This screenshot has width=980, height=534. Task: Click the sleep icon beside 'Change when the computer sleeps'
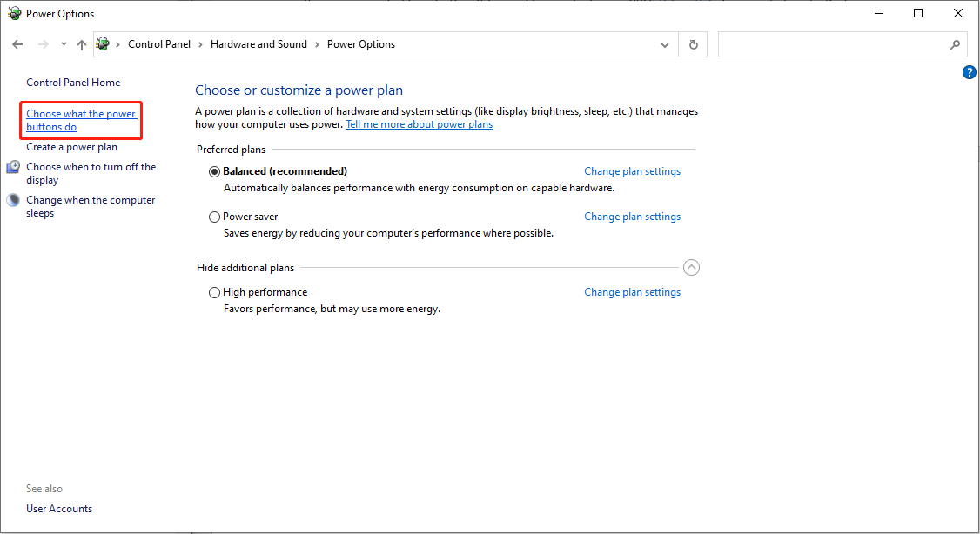[x=12, y=199]
